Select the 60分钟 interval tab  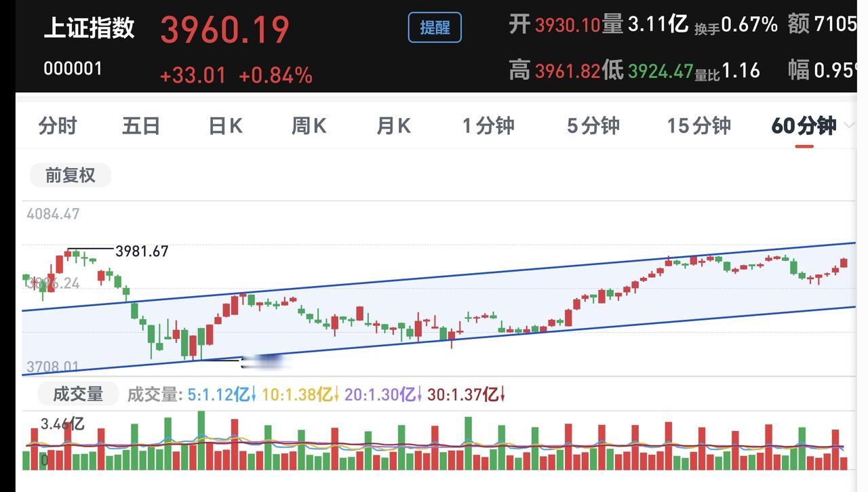804,126
